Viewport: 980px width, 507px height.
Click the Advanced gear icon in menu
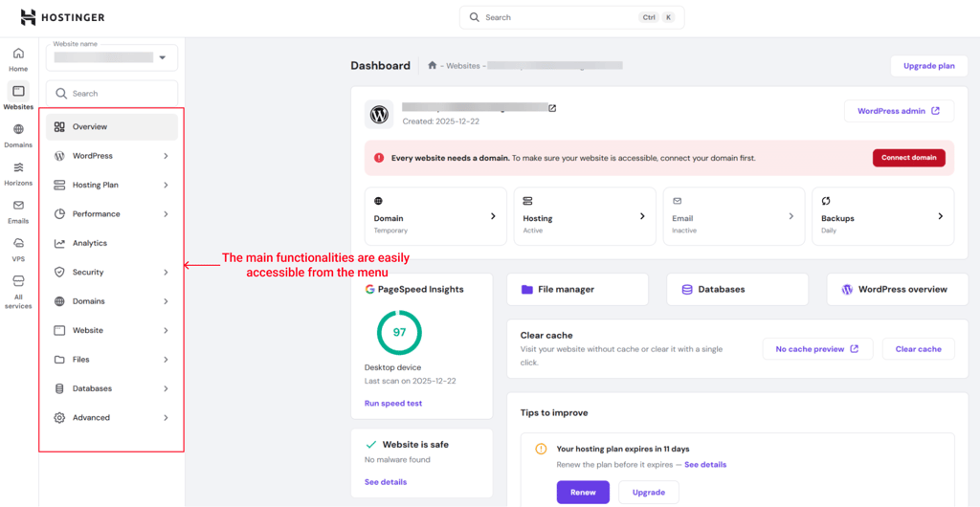59,418
